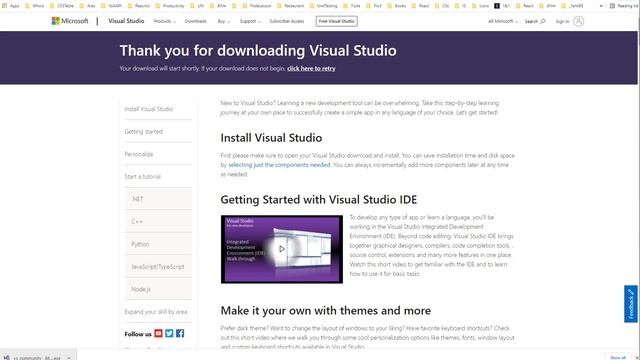Expand the Support dropdown
This screenshot has width=640, height=360.
click(250, 21)
